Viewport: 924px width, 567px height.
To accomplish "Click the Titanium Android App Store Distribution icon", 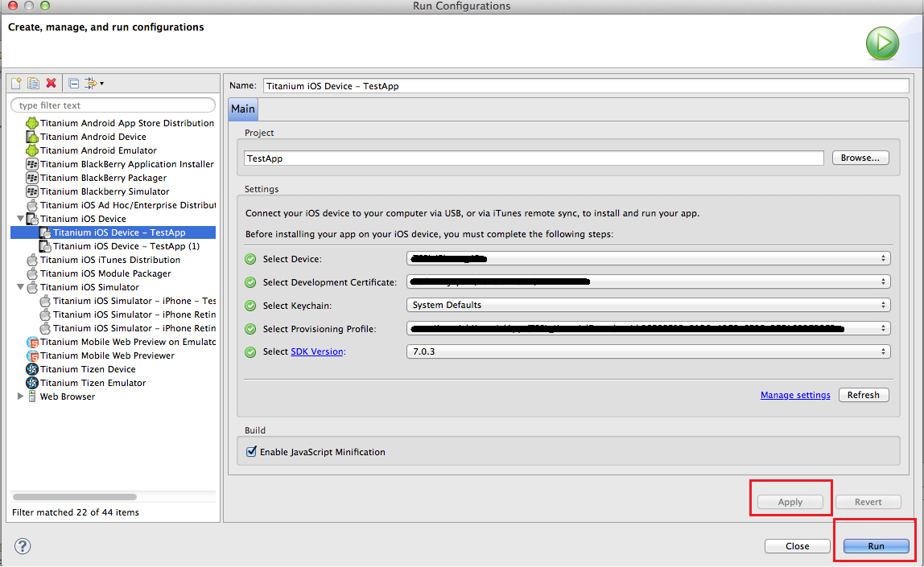I will pos(32,123).
